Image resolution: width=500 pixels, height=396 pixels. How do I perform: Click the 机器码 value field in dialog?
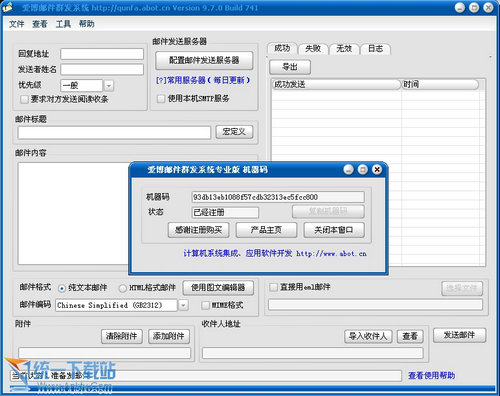(278, 197)
